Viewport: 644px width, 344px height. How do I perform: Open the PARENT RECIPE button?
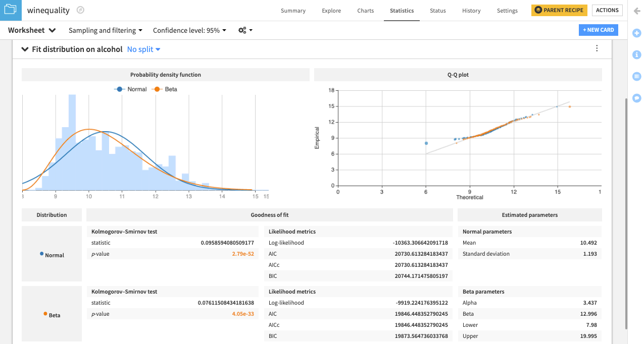point(559,10)
